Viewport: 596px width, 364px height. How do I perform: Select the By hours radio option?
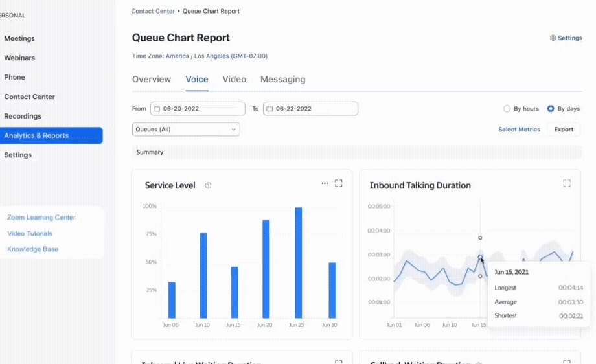pos(507,109)
